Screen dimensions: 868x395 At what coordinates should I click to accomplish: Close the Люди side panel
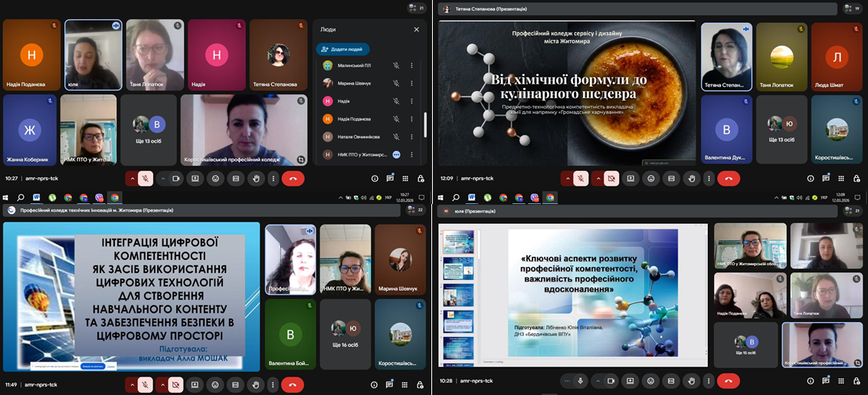click(416, 30)
